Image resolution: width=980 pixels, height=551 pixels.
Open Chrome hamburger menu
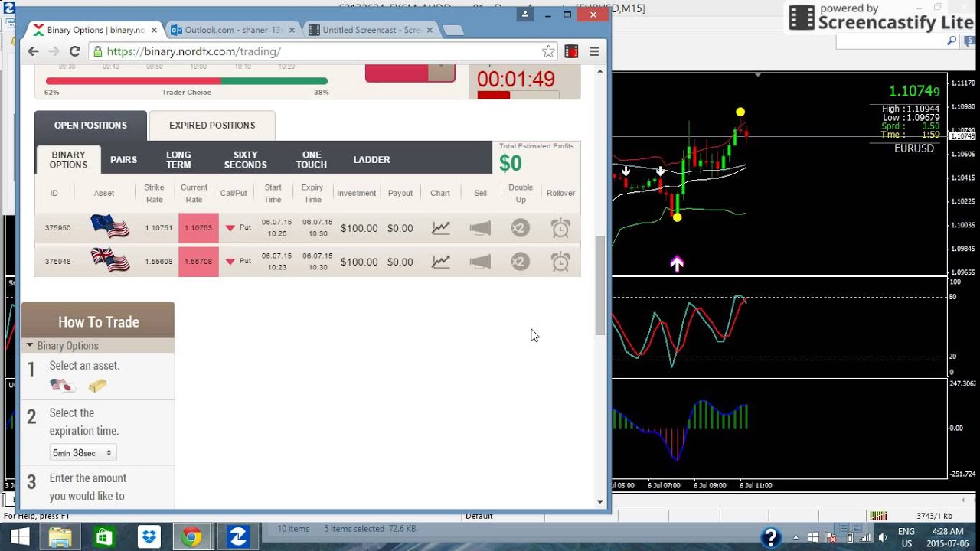(x=594, y=51)
